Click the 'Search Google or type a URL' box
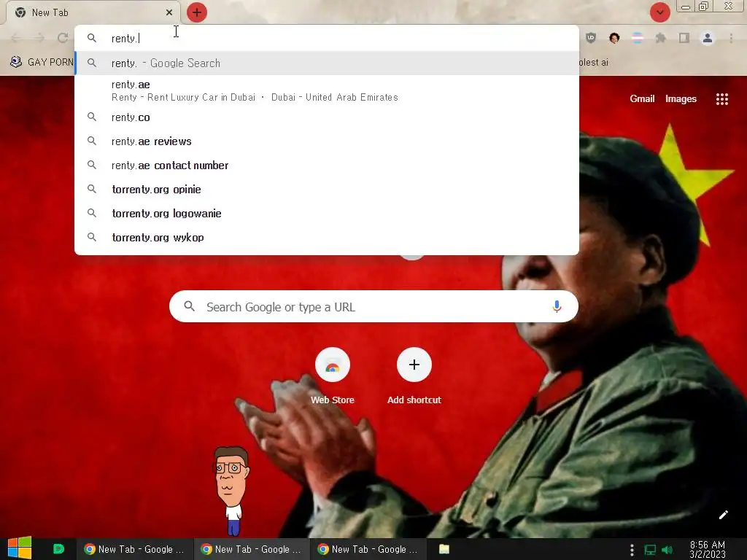This screenshot has height=560, width=747. (373, 306)
